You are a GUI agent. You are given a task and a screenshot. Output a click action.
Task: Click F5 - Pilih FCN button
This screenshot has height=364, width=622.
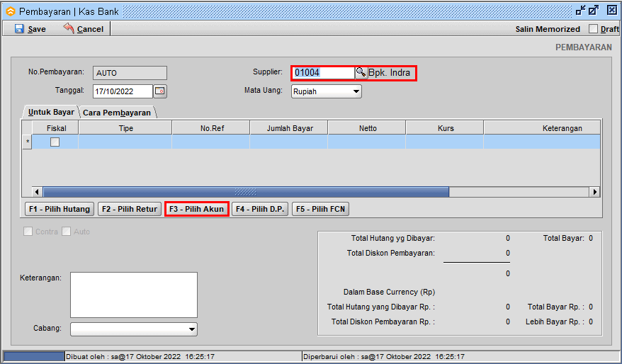(x=320, y=209)
